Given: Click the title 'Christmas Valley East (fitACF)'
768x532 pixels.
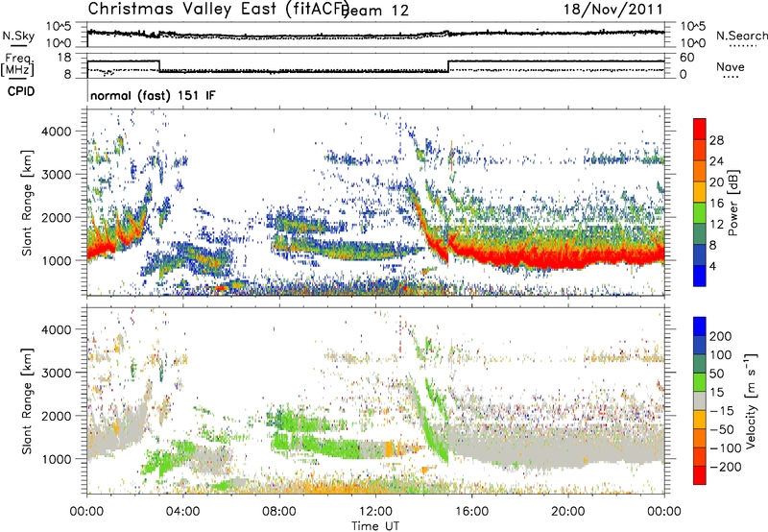Looking at the screenshot, I should 219,9.
